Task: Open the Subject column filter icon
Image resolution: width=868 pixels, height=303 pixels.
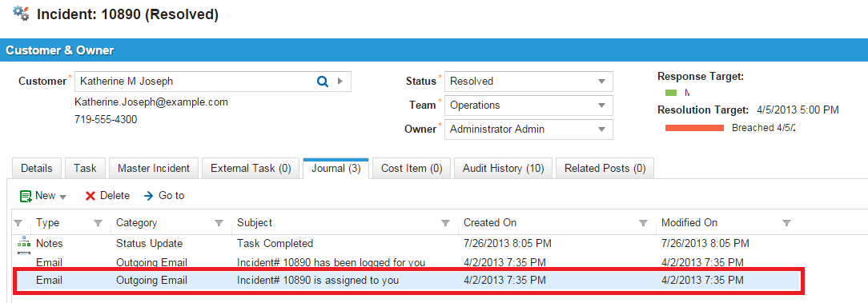Action: point(445,223)
